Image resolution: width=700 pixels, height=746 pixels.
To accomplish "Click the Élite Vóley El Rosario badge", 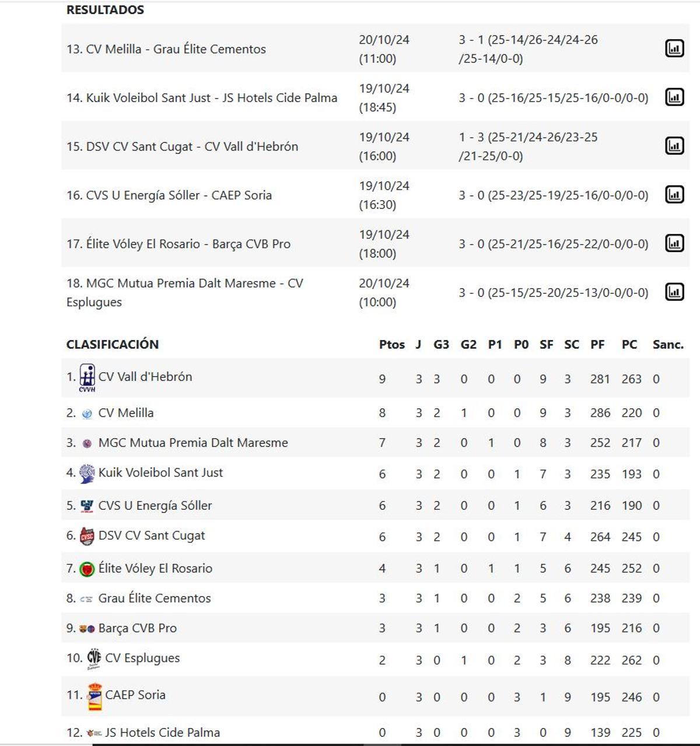I will 87,568.
